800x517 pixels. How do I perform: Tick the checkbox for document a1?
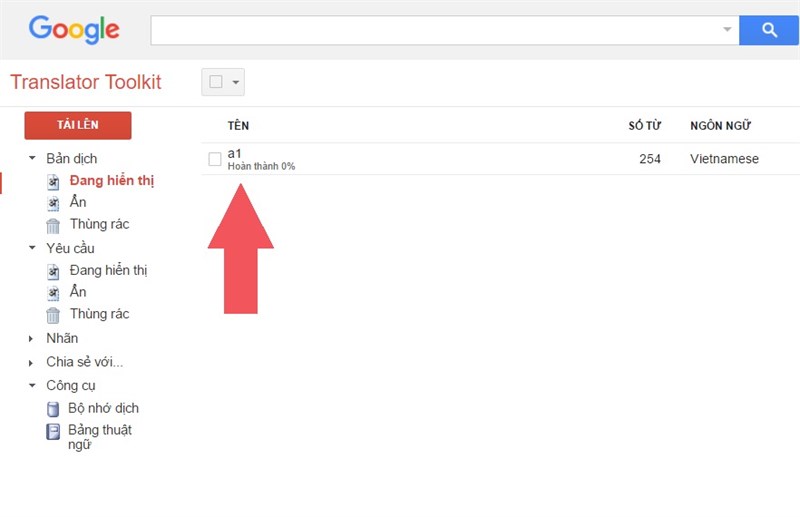(215, 159)
